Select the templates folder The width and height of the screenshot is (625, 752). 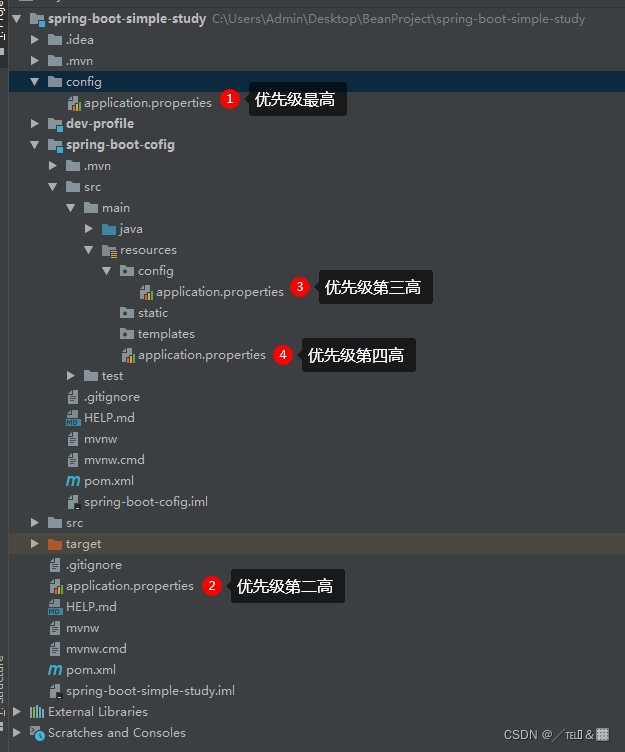166,334
